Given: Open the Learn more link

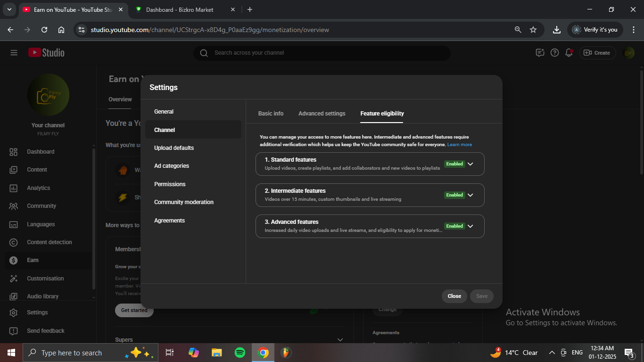Looking at the screenshot, I should tap(459, 145).
